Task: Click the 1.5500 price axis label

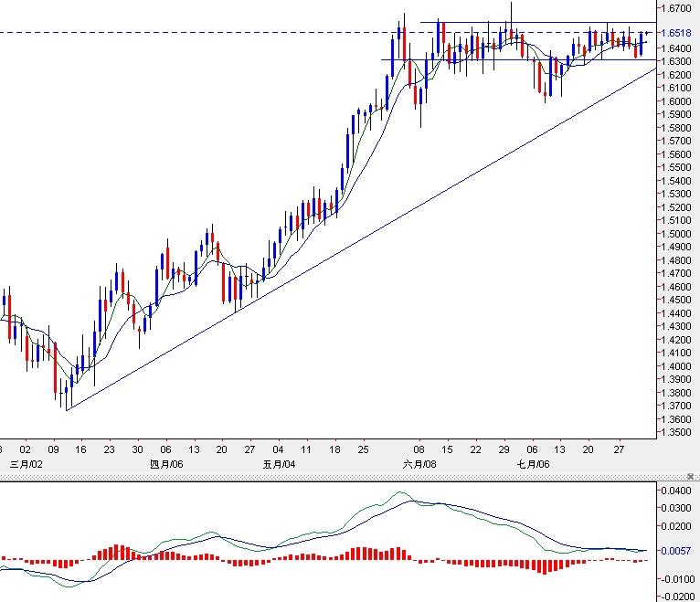Action: 676,167
